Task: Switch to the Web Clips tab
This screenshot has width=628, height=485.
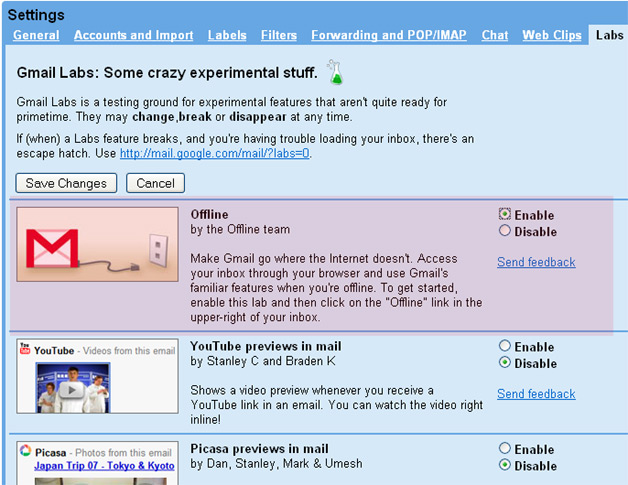Action: point(551,35)
